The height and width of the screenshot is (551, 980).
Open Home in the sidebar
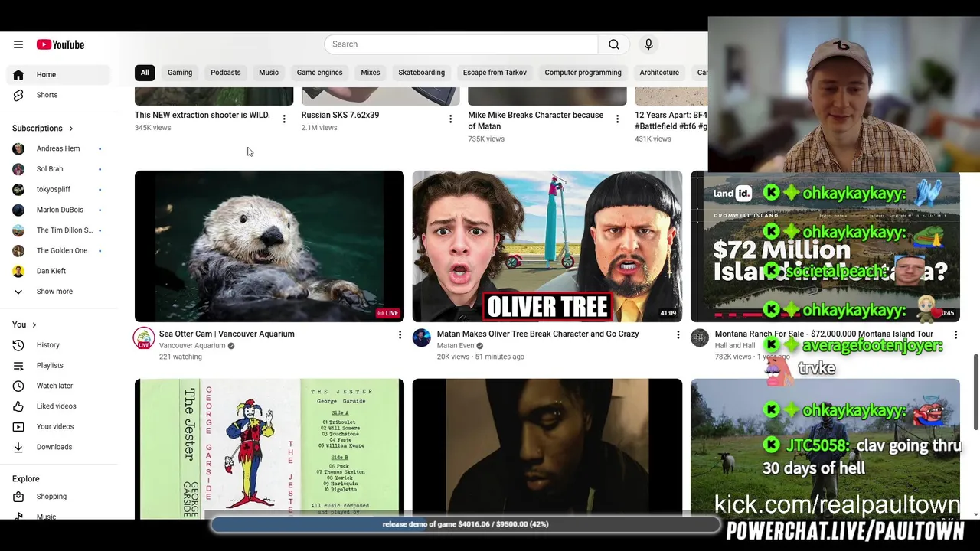coord(59,74)
